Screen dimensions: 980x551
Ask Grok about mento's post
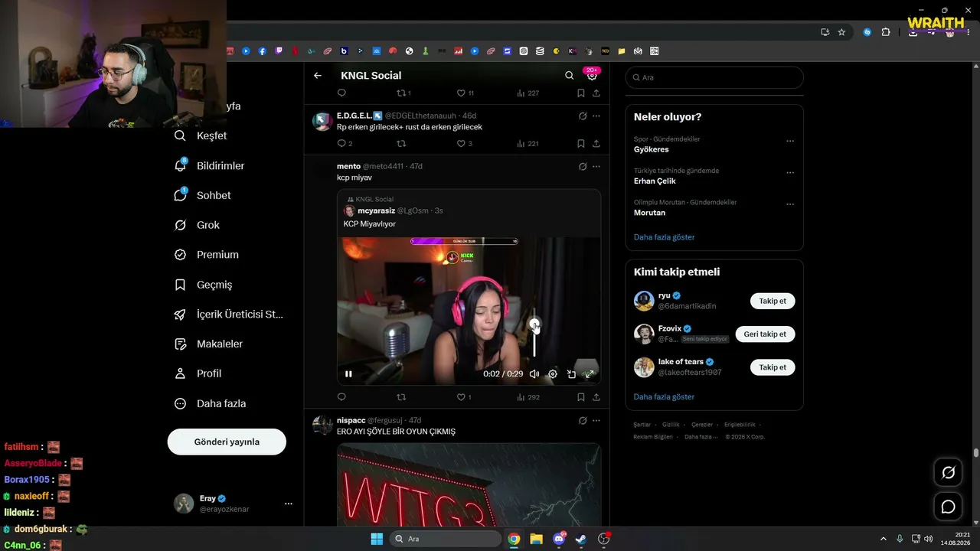(583, 167)
